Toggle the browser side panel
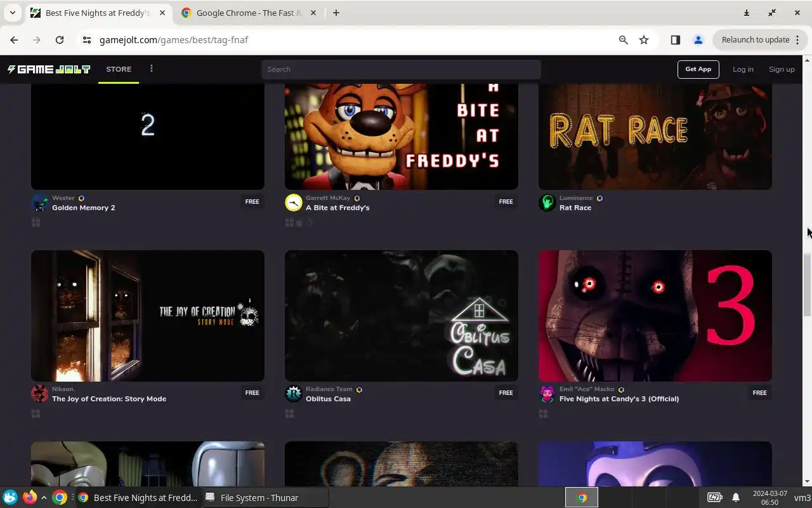The image size is (812, 508). coord(675,39)
